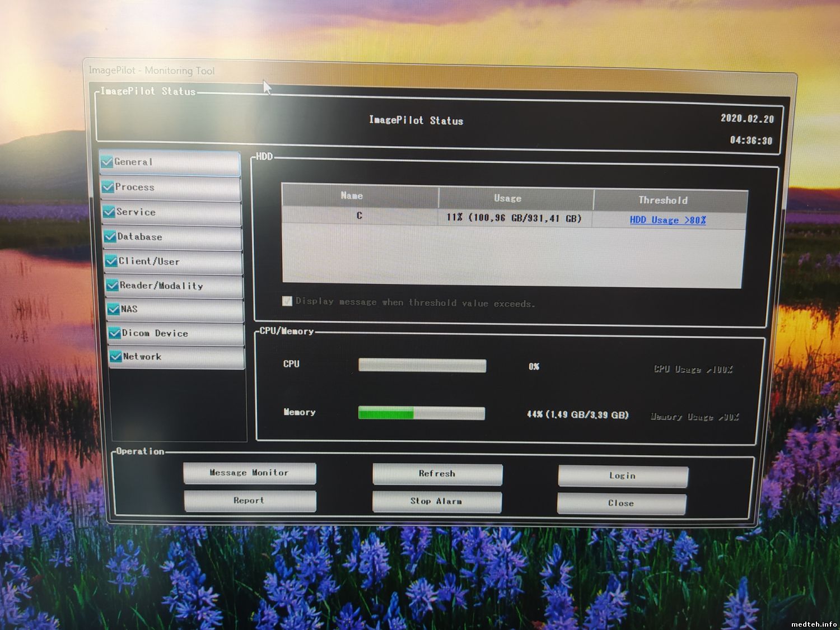Image resolution: width=840 pixels, height=630 pixels.
Task: Click the HDD Usage >80% threshold link
Action: (668, 220)
